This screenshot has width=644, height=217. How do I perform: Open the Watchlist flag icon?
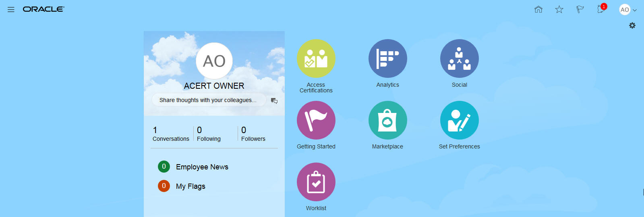580,9
